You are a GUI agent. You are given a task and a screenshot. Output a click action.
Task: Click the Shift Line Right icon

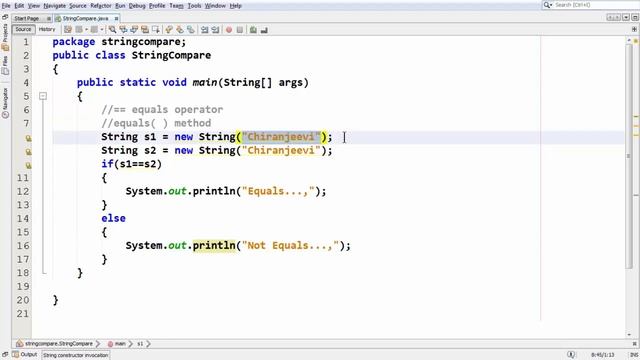pos(216,29)
